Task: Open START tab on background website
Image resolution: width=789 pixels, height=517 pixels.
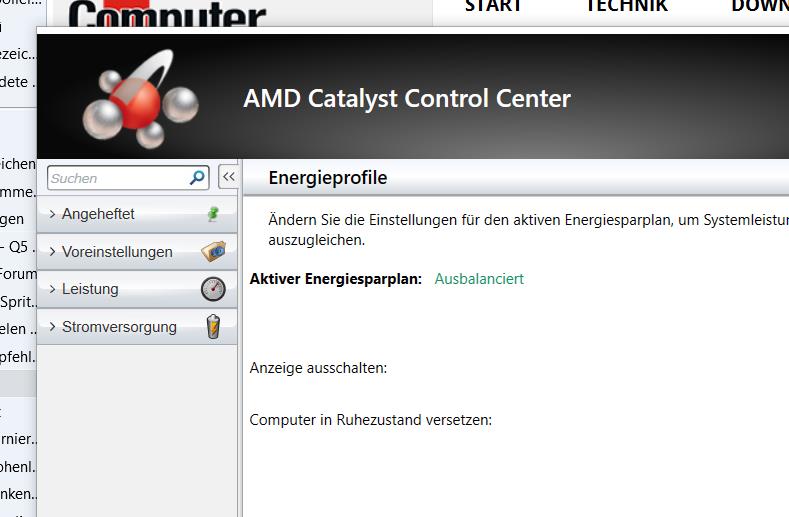Action: [x=493, y=6]
